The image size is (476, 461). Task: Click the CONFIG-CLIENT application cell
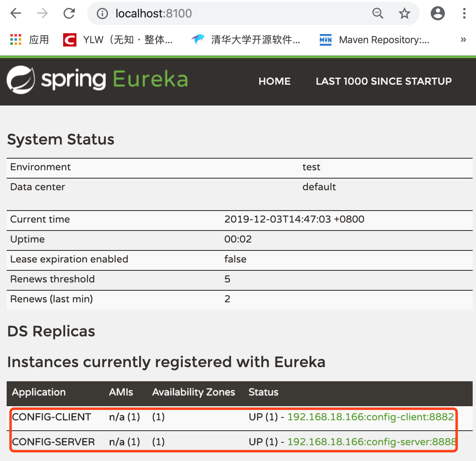(52, 417)
